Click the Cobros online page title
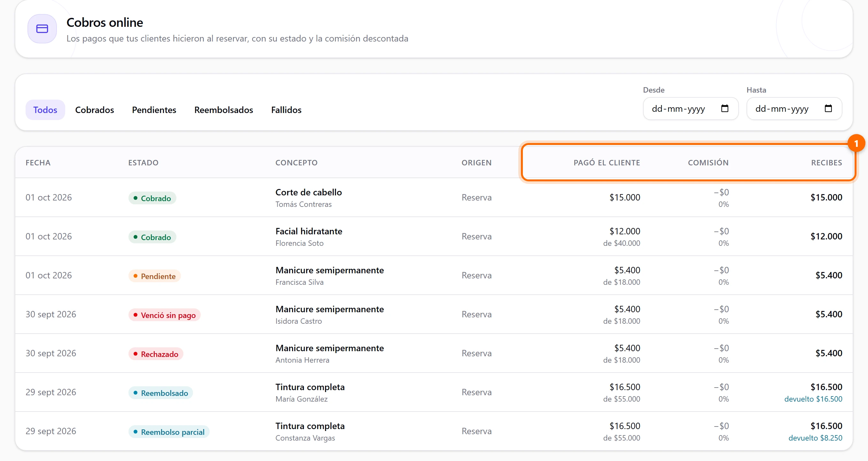Screen dimensions: 868x461 (105, 23)
